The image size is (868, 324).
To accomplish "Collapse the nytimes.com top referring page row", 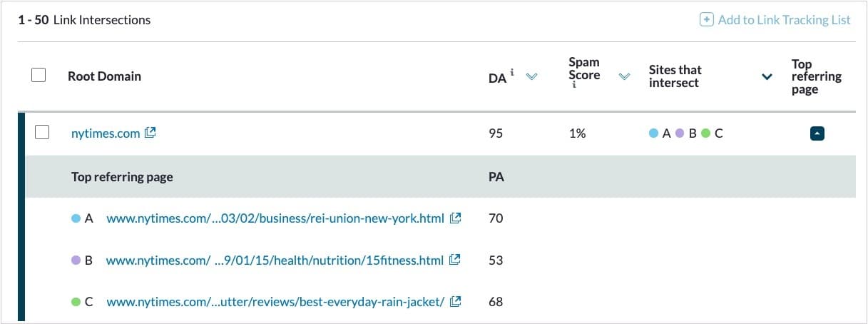I will (x=817, y=133).
